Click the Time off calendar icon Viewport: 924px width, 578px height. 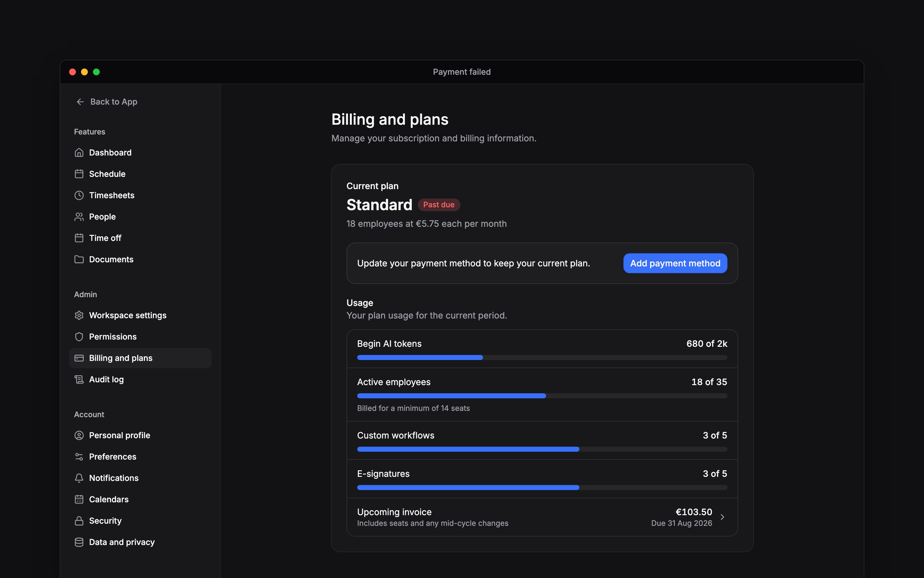point(79,238)
